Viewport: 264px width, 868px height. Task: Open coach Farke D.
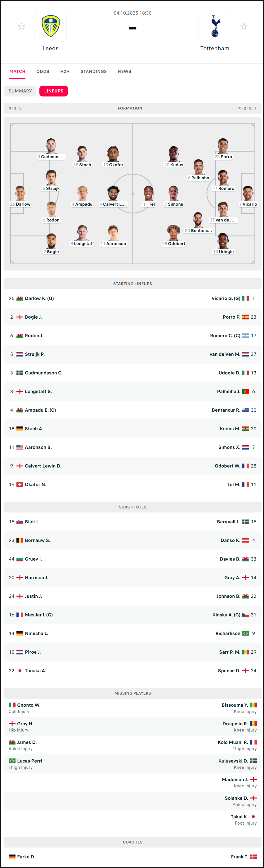tap(26, 857)
